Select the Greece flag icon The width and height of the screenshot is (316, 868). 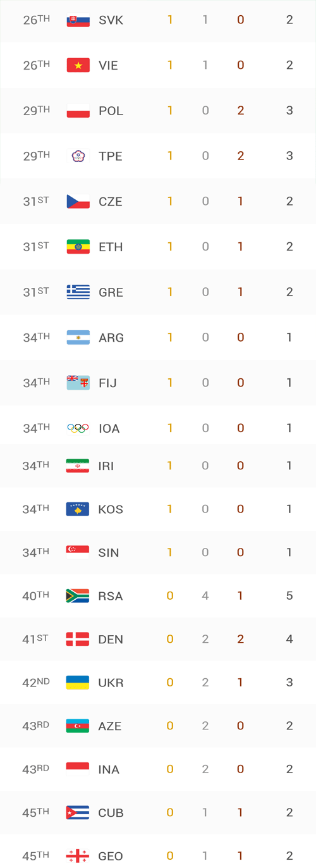point(78,292)
